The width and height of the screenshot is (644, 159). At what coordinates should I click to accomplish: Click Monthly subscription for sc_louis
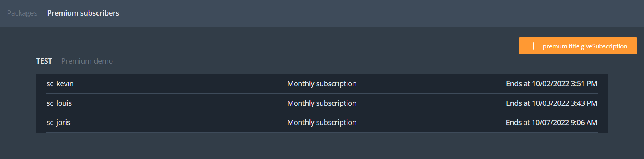(x=322, y=103)
